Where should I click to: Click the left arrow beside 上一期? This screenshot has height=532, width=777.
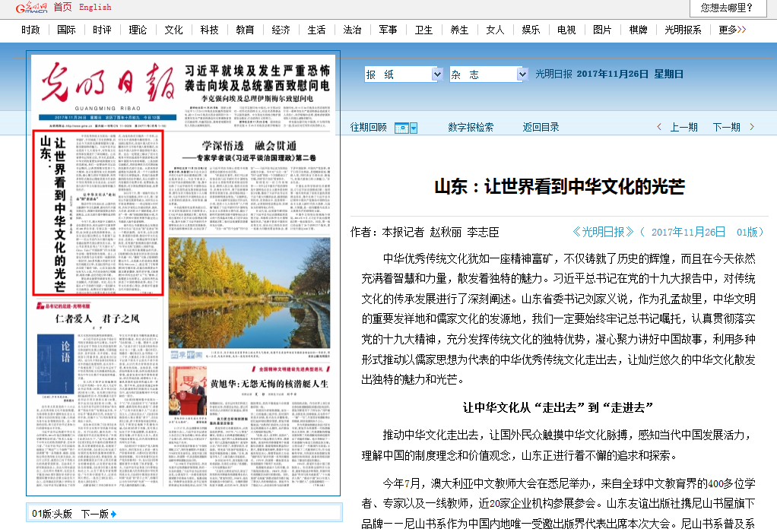(x=660, y=128)
